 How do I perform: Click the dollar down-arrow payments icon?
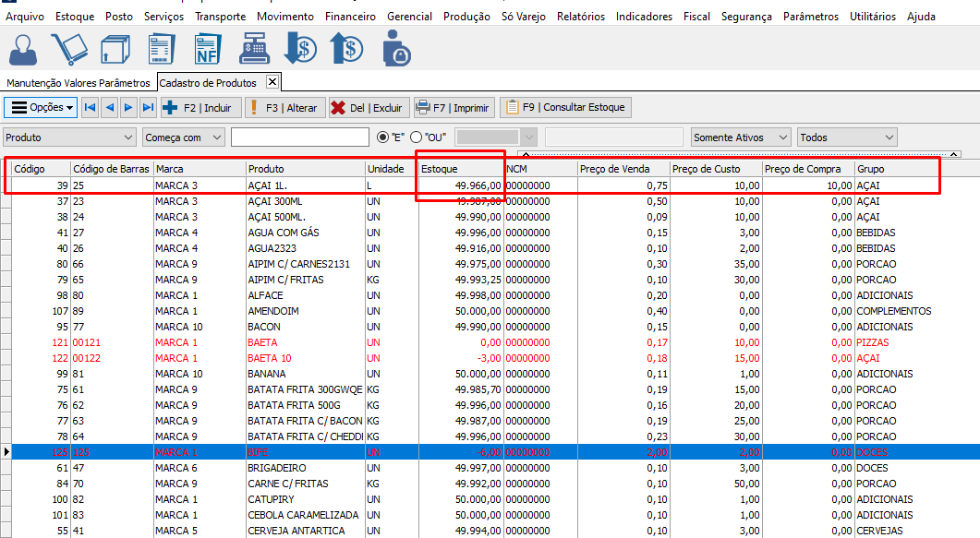click(300, 49)
